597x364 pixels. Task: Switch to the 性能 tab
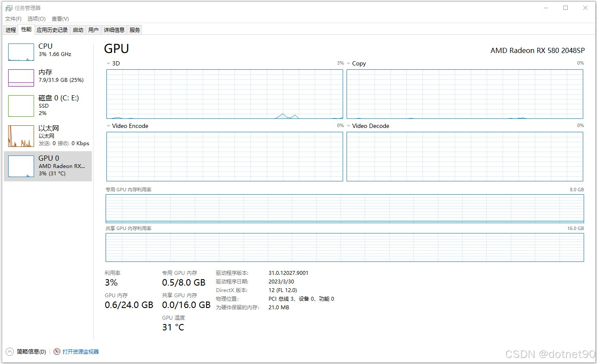[26, 29]
